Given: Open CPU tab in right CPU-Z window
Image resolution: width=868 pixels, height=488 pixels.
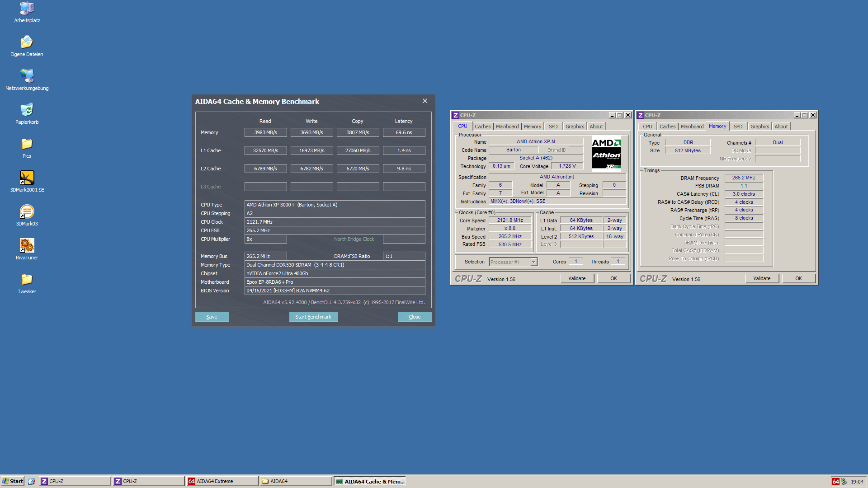Looking at the screenshot, I should coord(647,127).
